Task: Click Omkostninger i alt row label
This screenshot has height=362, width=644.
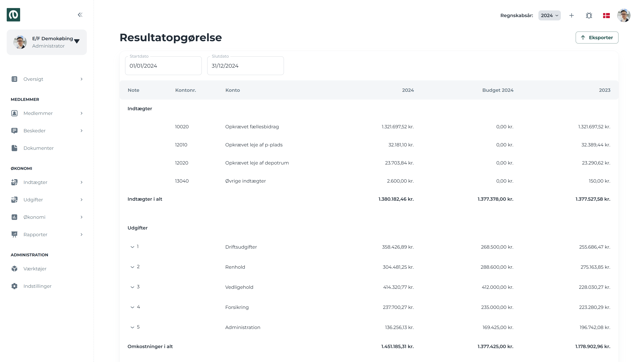Action: [150, 346]
